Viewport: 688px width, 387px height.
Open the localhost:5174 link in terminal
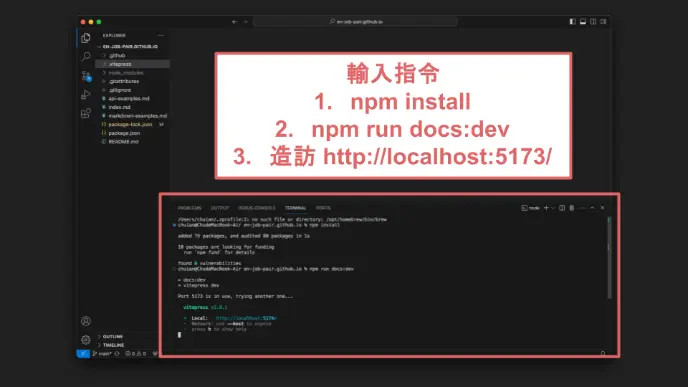pyautogui.click(x=246, y=318)
